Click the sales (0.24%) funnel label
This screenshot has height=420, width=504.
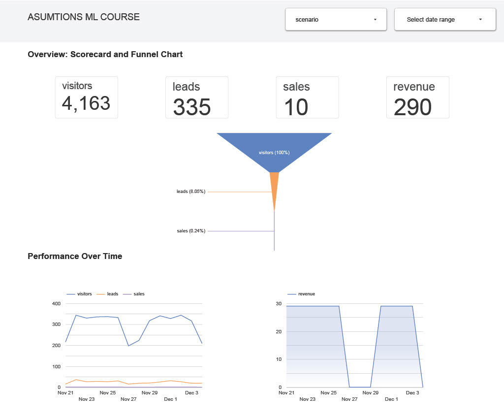[x=190, y=230]
